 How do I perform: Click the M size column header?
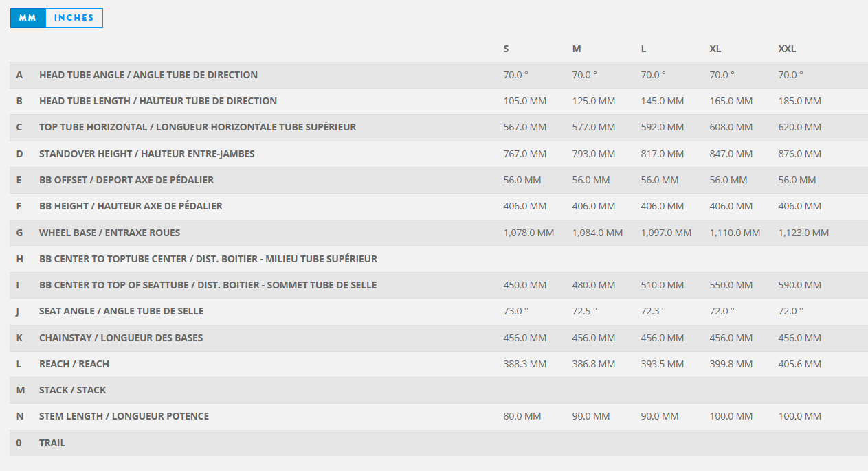577,49
